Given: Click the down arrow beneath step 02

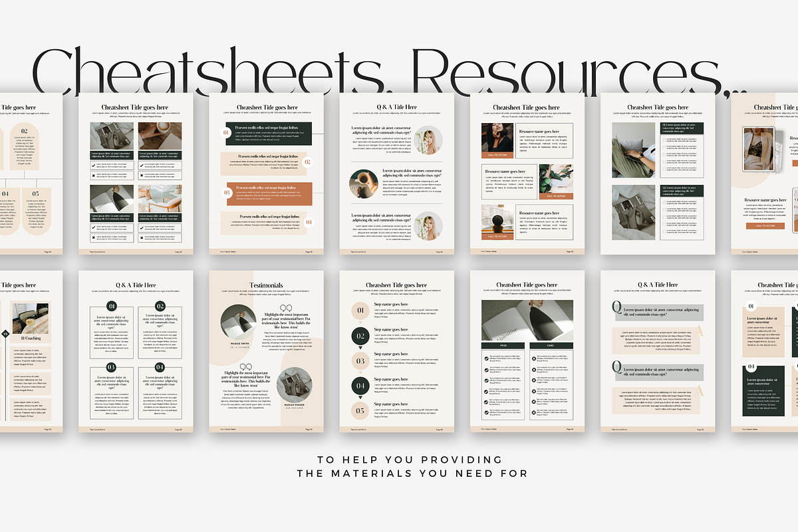Looking at the screenshot, I should [360, 348].
